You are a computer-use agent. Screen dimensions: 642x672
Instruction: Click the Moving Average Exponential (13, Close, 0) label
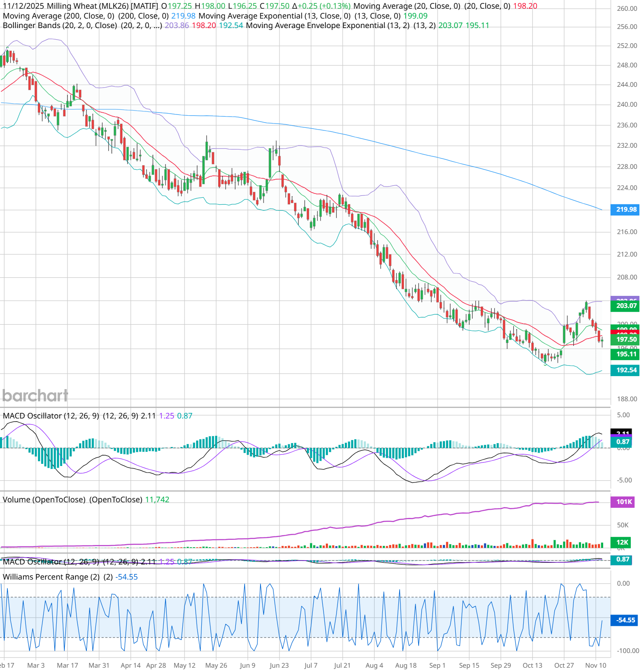[x=274, y=16]
